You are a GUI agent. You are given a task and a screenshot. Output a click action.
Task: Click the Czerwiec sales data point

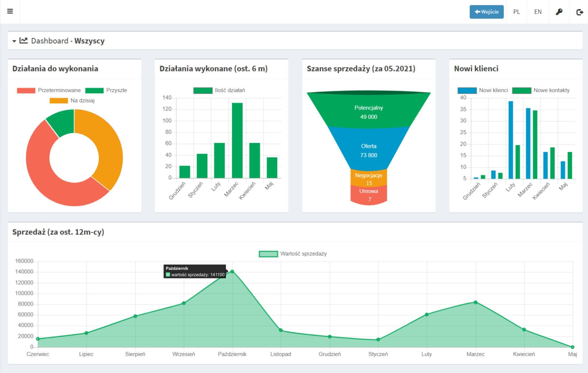38,339
